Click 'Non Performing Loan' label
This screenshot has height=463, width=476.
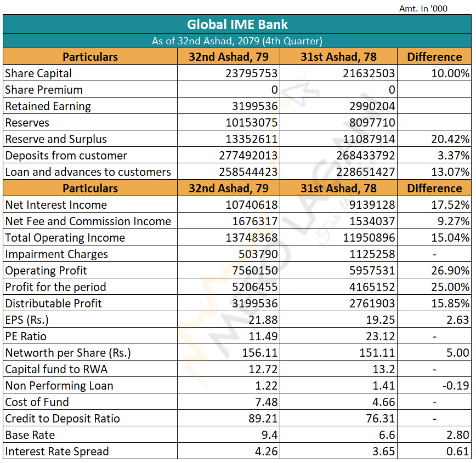click(x=59, y=386)
